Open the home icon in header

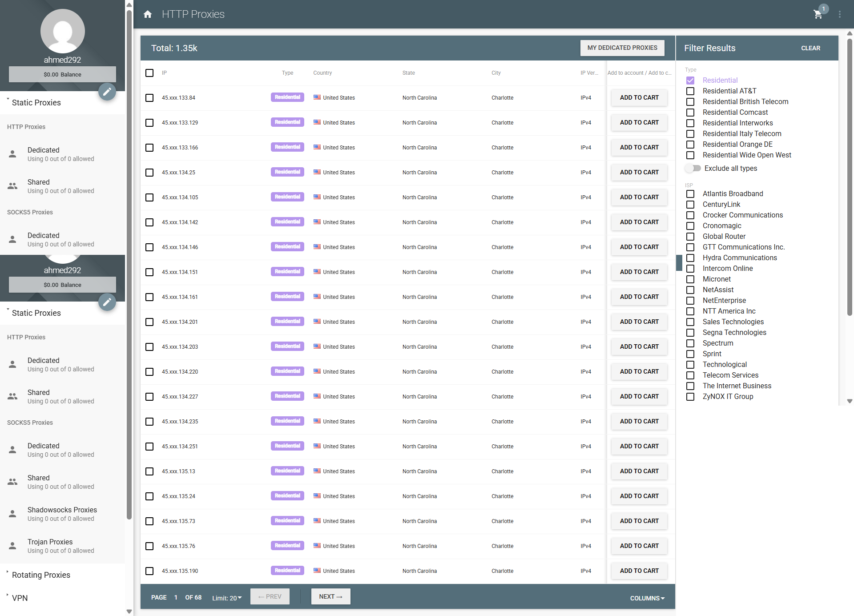(x=148, y=14)
